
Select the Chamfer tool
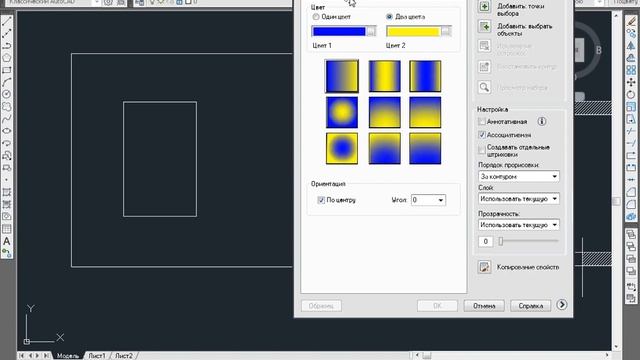631,193
